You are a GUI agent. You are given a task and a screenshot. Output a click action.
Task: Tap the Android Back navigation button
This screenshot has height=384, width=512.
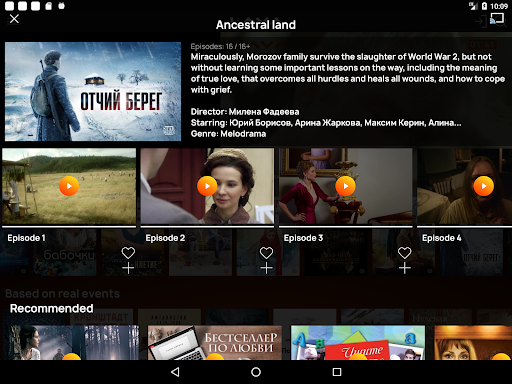click(175, 372)
